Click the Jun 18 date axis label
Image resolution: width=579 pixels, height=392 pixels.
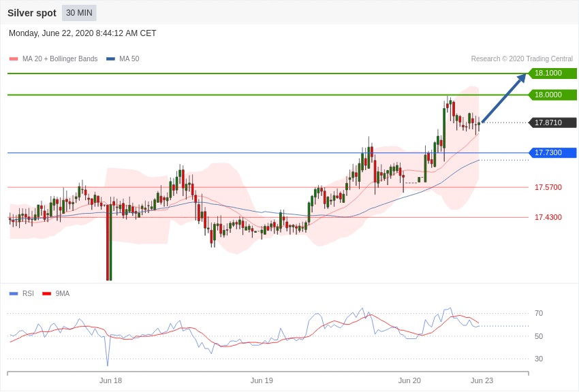pos(110,380)
